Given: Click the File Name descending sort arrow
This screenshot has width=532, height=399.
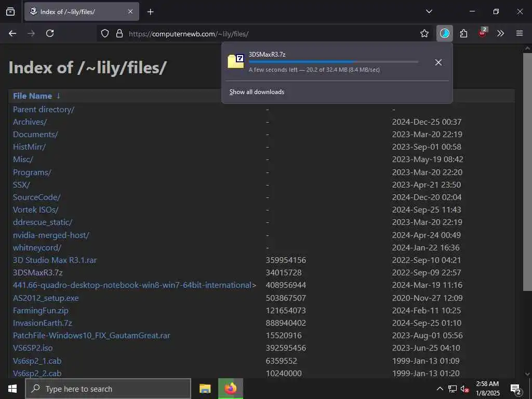Looking at the screenshot, I should coord(58,96).
